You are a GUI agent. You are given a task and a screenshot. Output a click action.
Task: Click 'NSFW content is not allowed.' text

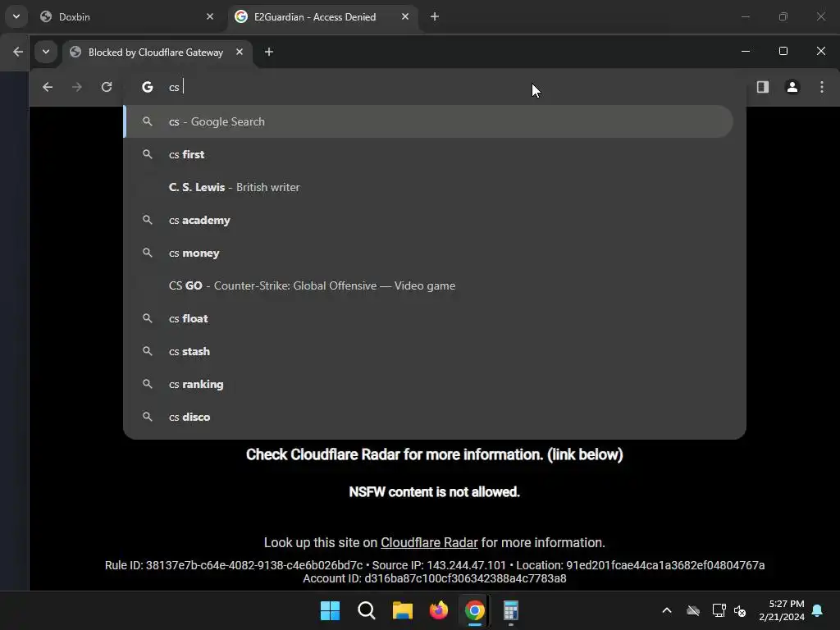pyautogui.click(x=435, y=492)
